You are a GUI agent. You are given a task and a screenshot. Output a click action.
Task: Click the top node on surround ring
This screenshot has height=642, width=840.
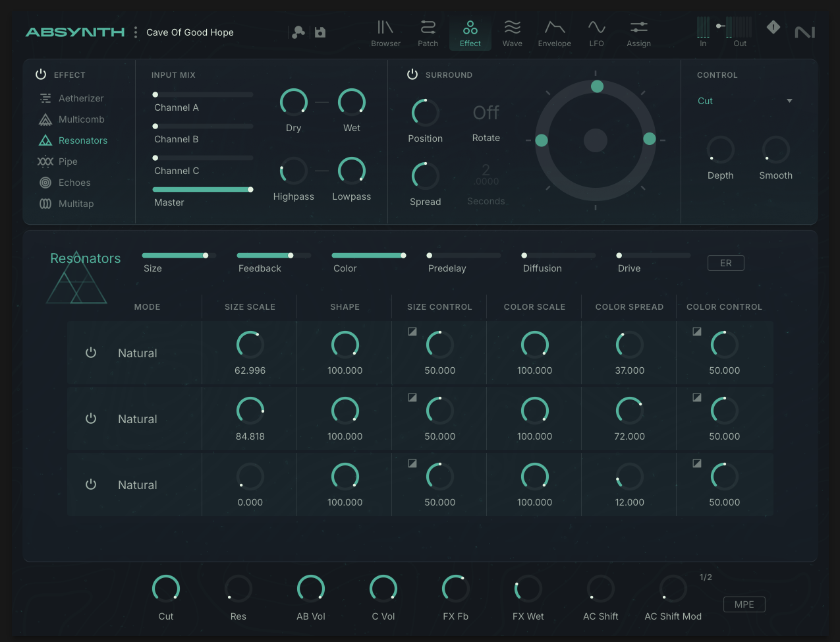coord(597,86)
